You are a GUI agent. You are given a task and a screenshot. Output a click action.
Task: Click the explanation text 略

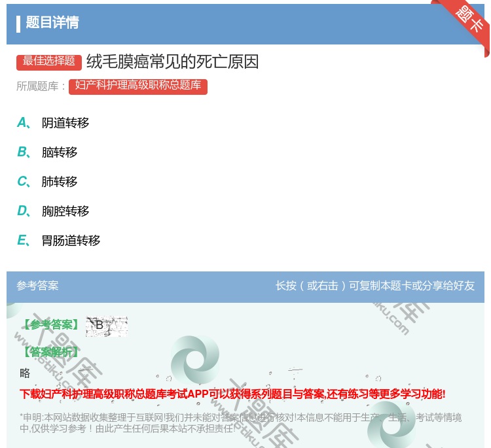(25, 373)
